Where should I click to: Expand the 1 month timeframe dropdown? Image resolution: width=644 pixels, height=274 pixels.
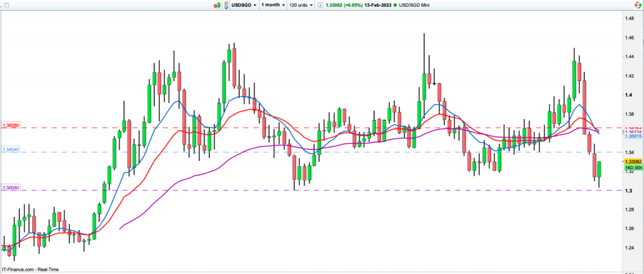[272, 4]
